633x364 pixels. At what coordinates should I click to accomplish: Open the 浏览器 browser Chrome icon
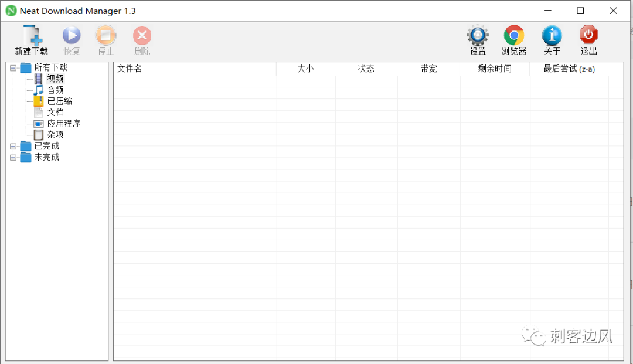point(514,35)
